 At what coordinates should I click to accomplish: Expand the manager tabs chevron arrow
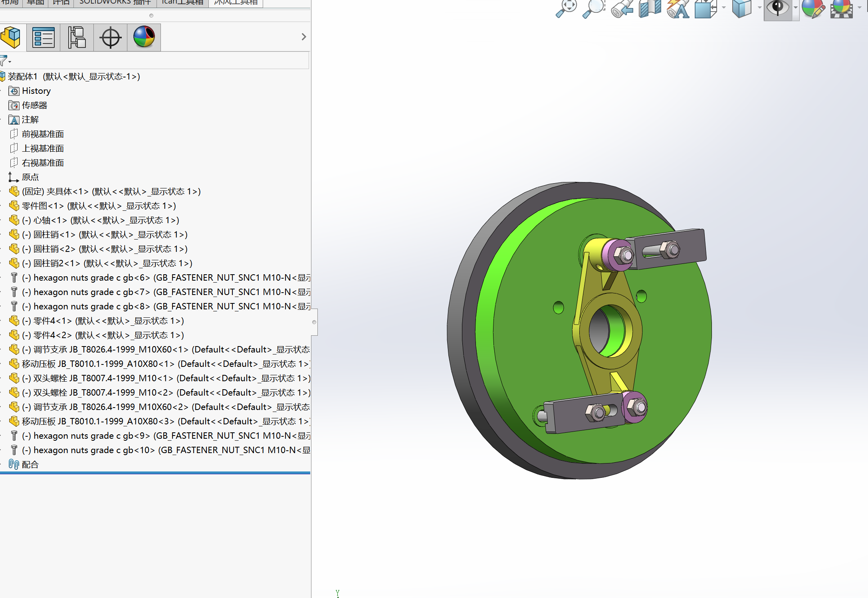(x=304, y=37)
